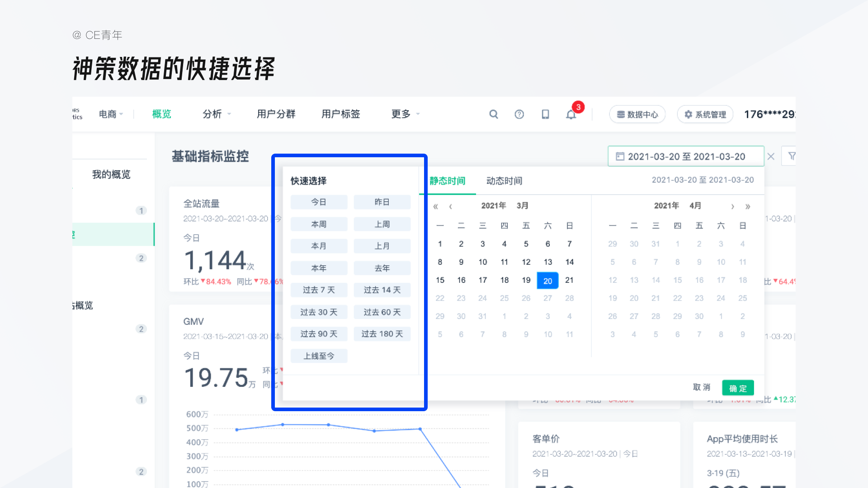The image size is (868, 488).
Task: Select the 用户分群 menu item
Action: [x=276, y=114]
